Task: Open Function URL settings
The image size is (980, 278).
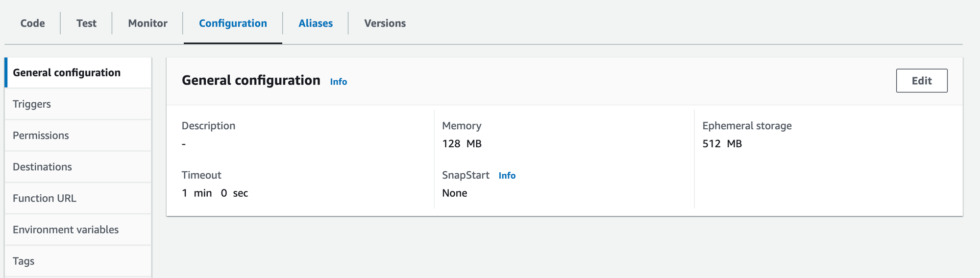Action: click(78, 198)
